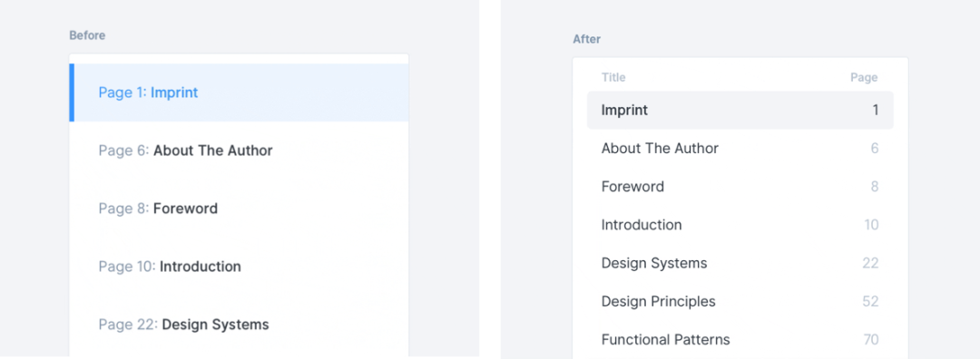Open 'Page 6: About The Author' entry
The image size is (980, 359).
(239, 150)
